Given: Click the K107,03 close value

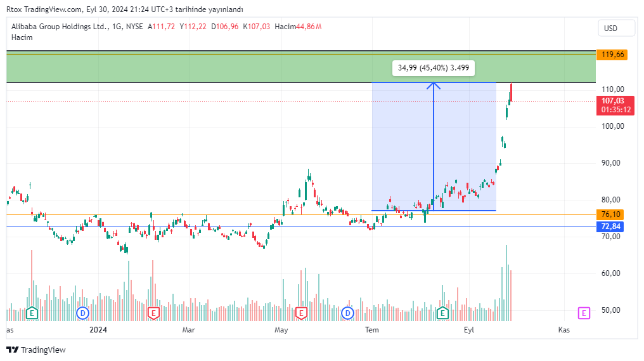Looking at the screenshot, I should click(x=256, y=27).
